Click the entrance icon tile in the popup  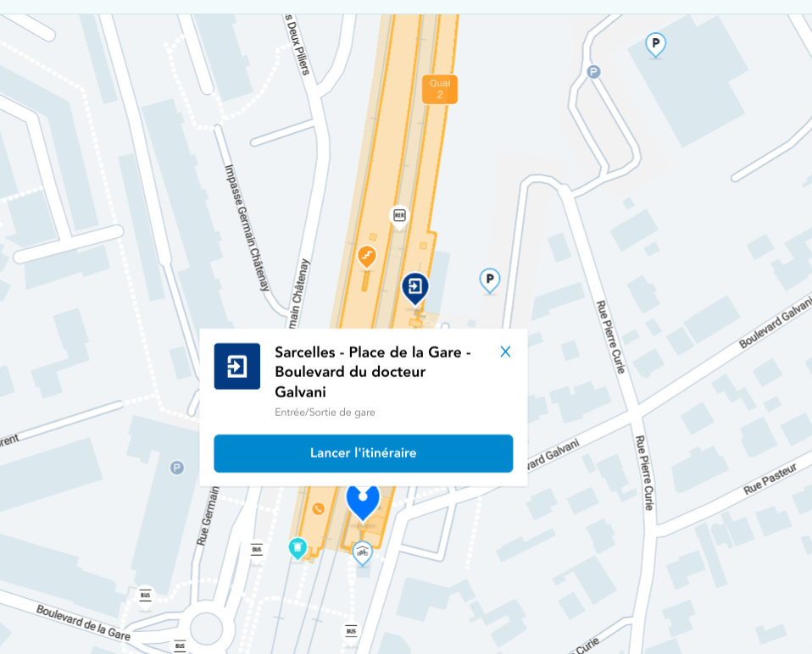click(237, 366)
